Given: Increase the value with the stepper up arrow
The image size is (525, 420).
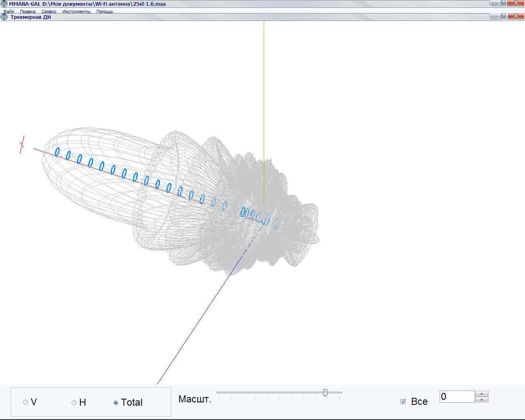Looking at the screenshot, I should tap(482, 394).
